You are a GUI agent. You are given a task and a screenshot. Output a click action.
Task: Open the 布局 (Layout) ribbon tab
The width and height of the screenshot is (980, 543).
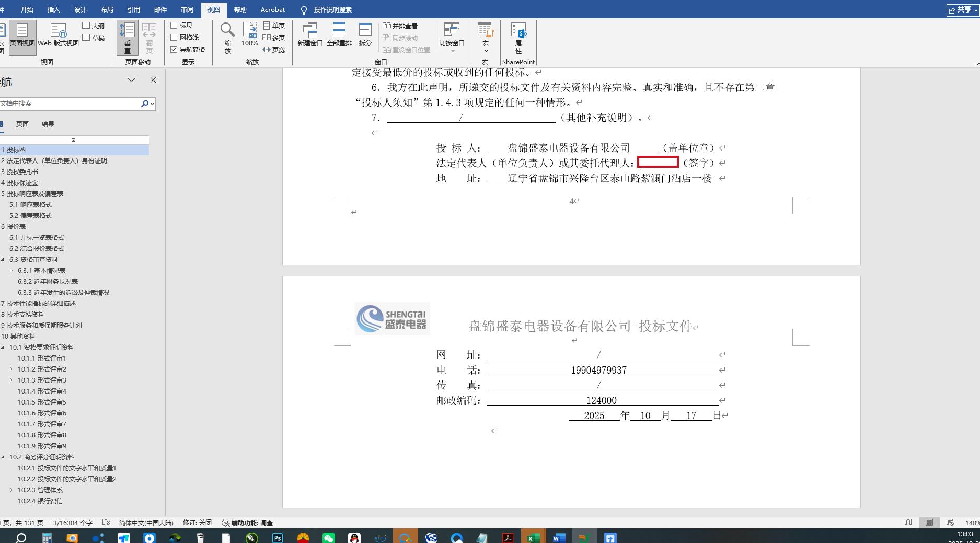coord(107,10)
